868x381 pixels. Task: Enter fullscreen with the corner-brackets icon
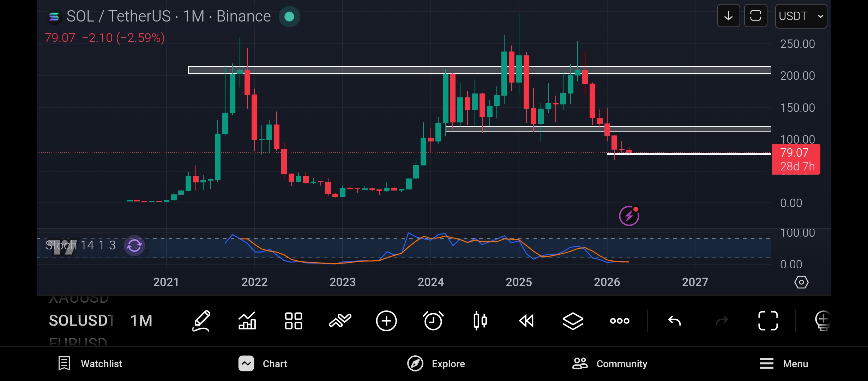pyautogui.click(x=768, y=321)
